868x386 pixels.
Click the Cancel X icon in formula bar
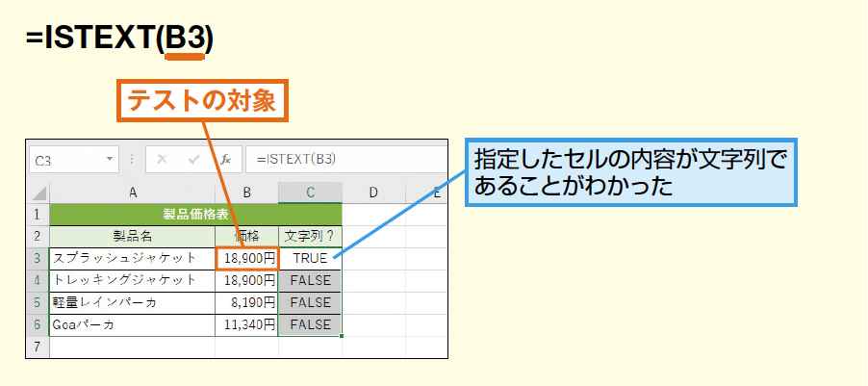click(x=162, y=160)
